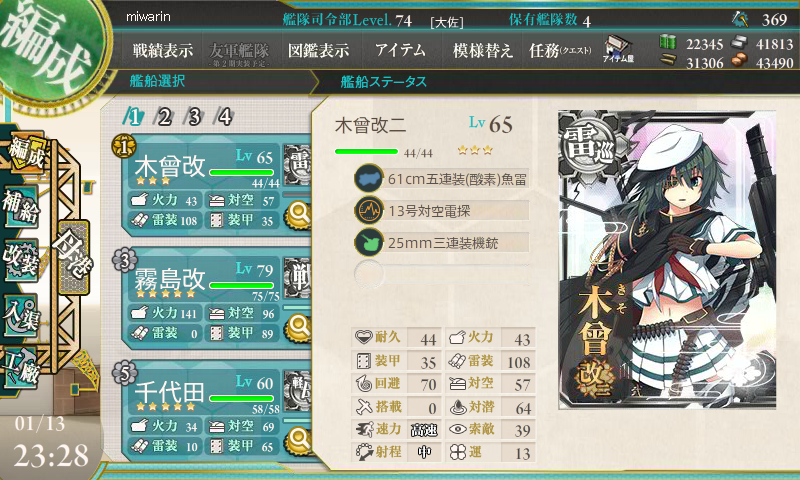Open the 入渠 (Docking) sidebar icon
The width and height of the screenshot is (800, 480).
point(21,316)
